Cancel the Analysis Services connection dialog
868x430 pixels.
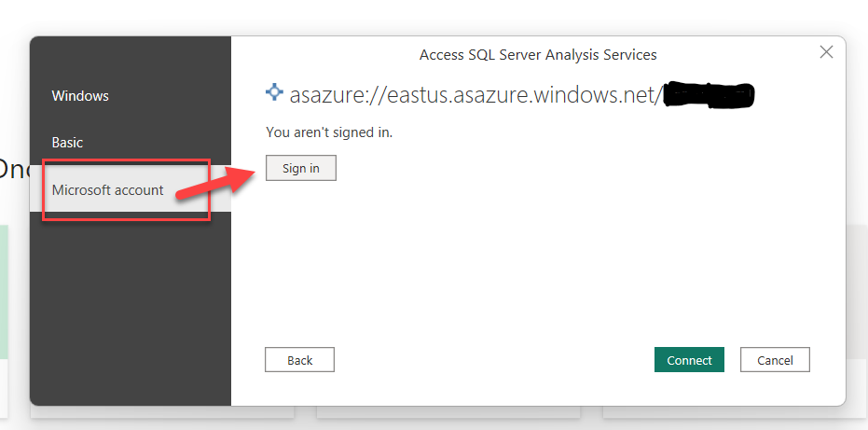[775, 360]
